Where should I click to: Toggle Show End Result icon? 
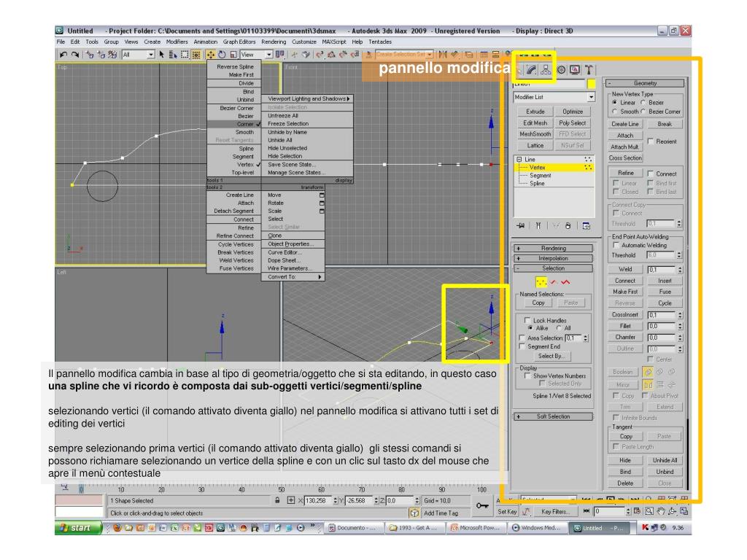click(x=538, y=226)
